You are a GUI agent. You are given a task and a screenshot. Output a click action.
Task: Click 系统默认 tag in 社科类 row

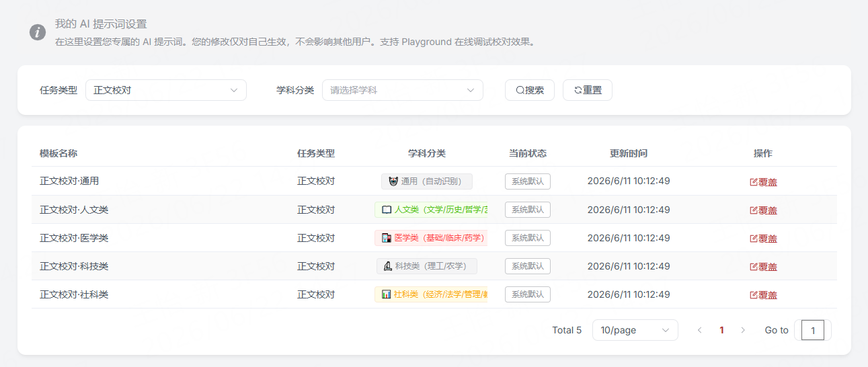pos(528,294)
